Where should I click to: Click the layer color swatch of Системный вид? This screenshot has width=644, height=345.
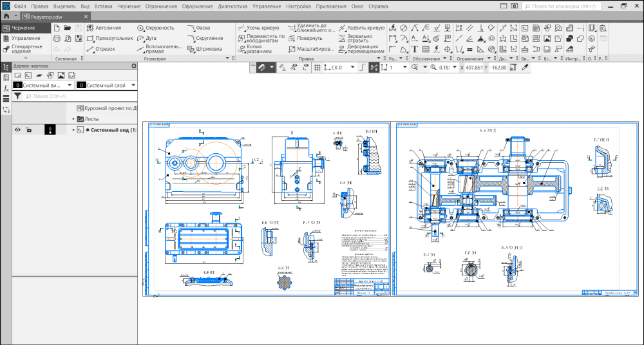(49, 130)
